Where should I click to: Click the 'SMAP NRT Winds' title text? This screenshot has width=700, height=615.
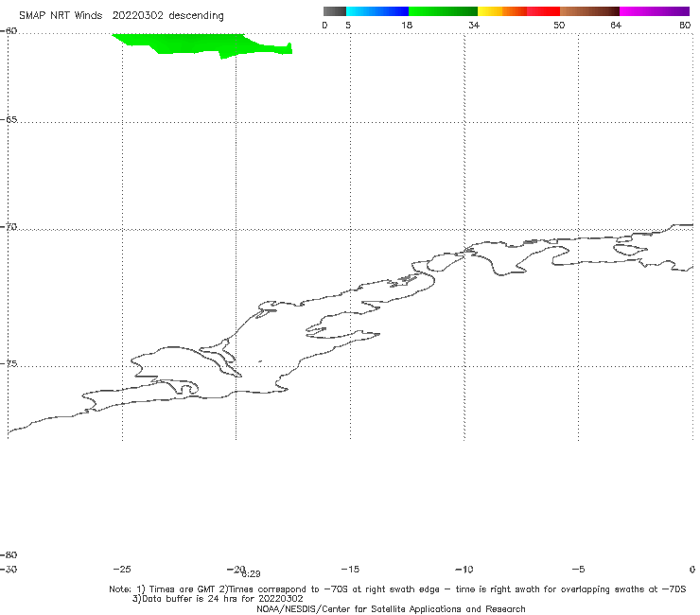[x=61, y=16]
